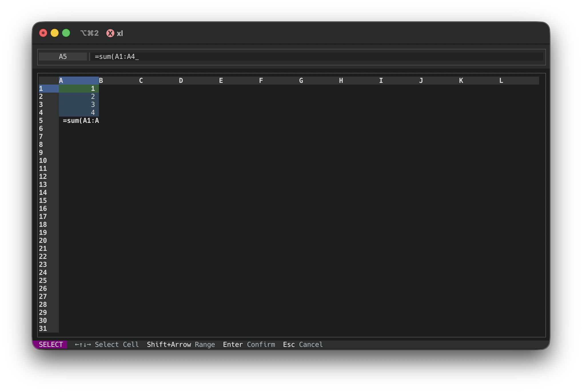This screenshot has width=582, height=392.
Task: Click the green maximize window button
Action: [x=66, y=33]
